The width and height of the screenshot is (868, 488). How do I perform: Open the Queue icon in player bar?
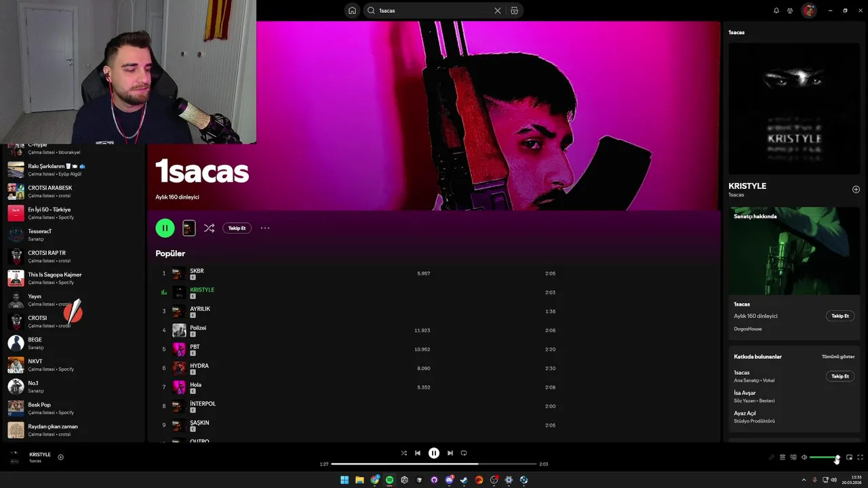(x=783, y=457)
